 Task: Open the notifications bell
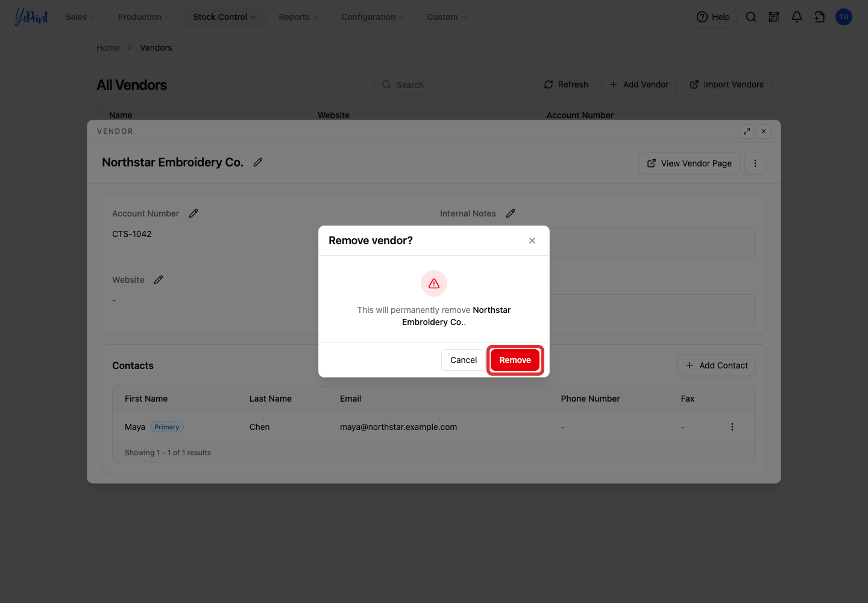[x=797, y=17]
